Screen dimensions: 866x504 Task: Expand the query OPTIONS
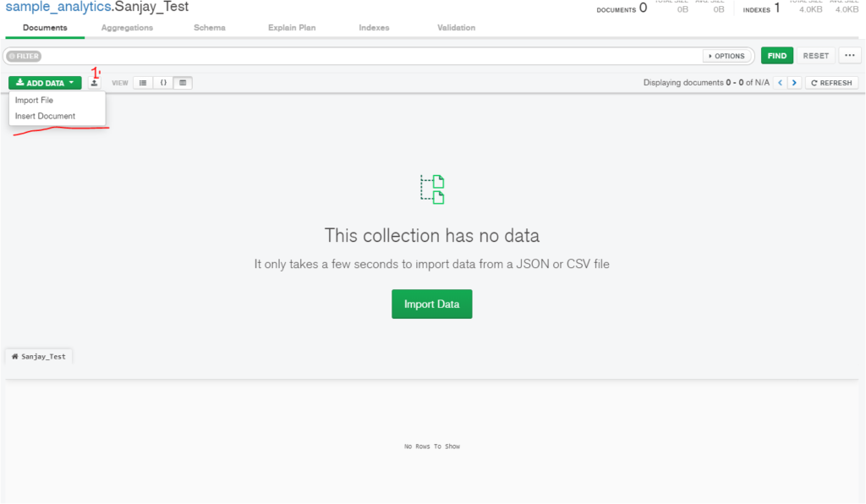[726, 56]
